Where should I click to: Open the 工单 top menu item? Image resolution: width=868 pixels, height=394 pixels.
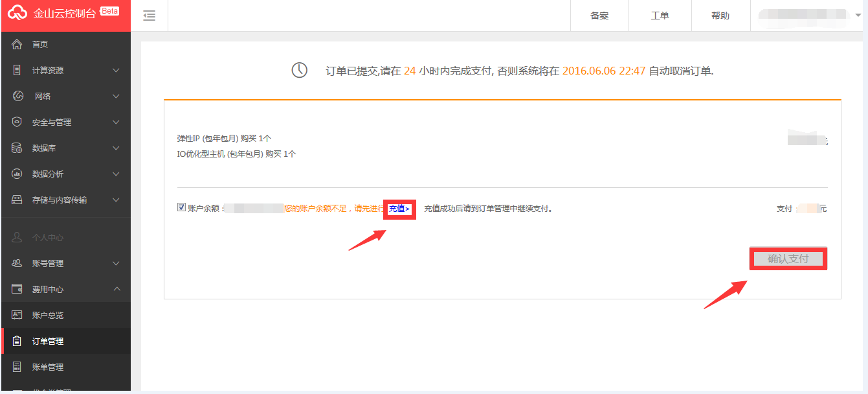point(660,16)
